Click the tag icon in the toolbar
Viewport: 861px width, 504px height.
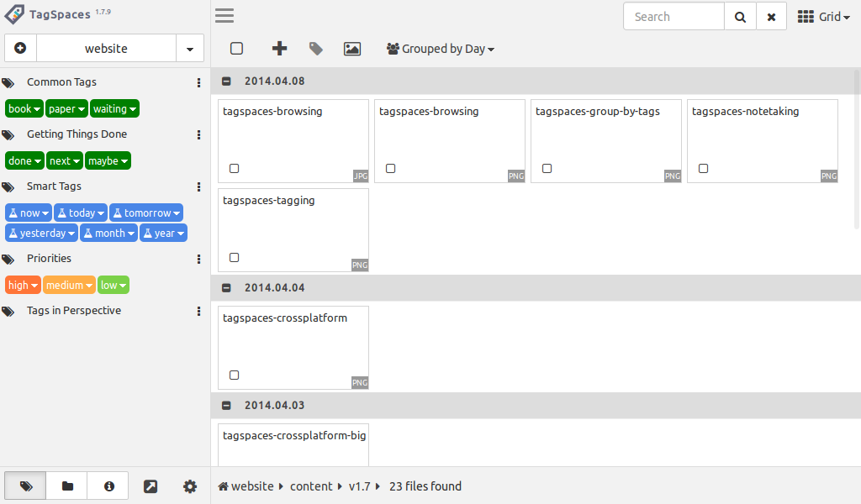pyautogui.click(x=315, y=49)
